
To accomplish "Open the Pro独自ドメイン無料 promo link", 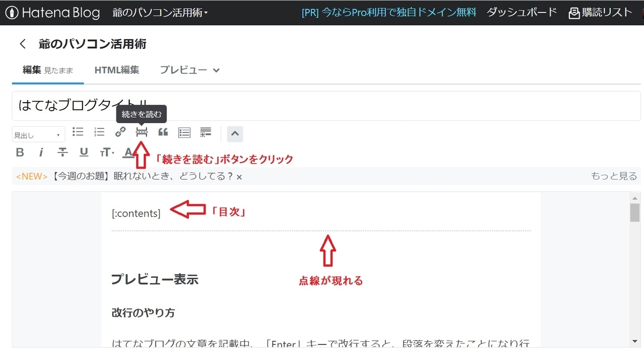I will [x=387, y=12].
